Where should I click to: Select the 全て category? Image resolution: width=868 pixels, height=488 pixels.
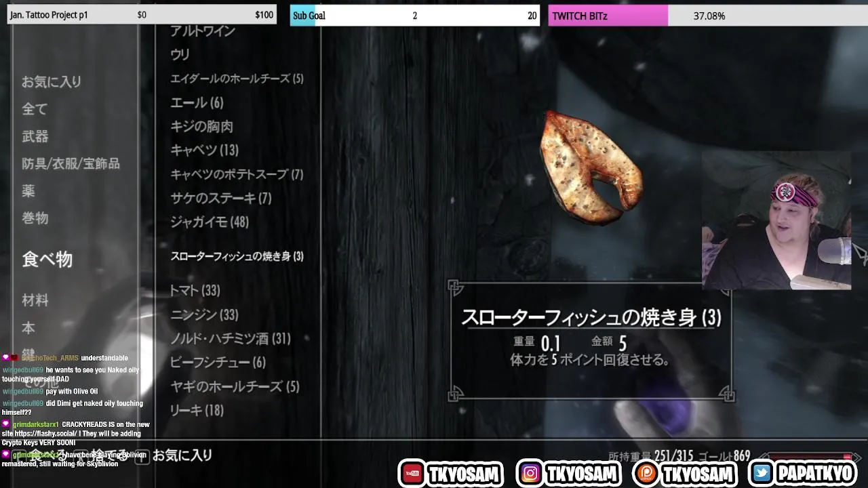coord(35,109)
